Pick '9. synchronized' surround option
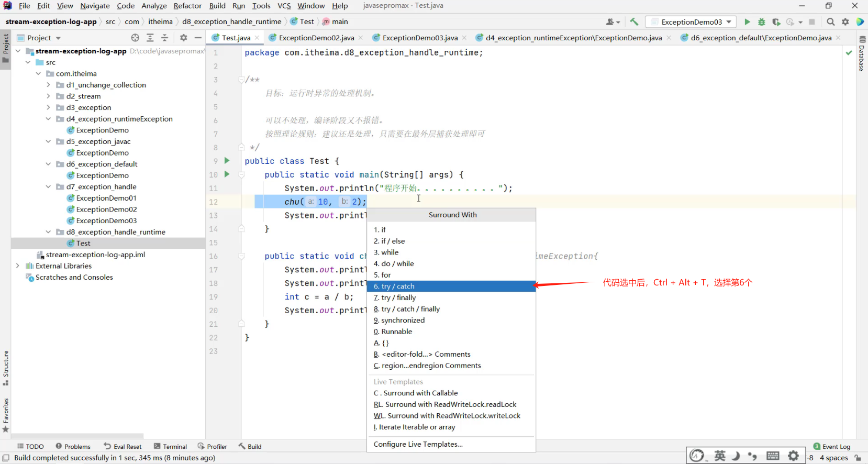 point(451,321)
